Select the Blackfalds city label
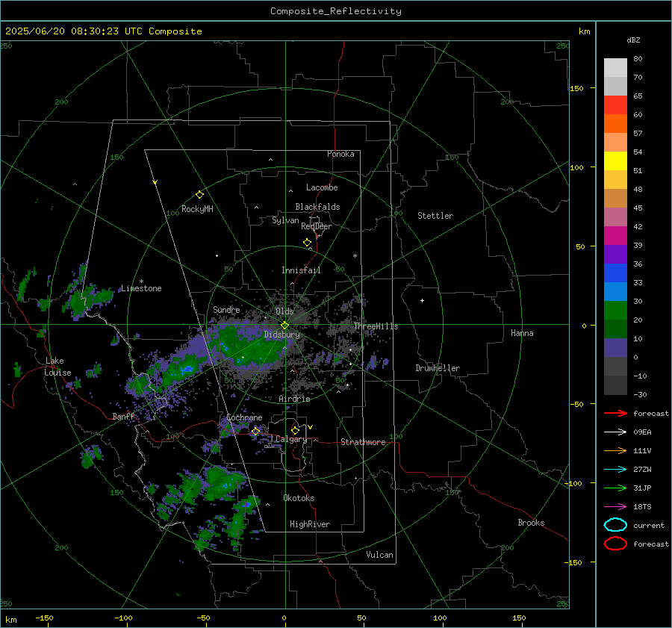This screenshot has width=672, height=628. pyautogui.click(x=317, y=207)
